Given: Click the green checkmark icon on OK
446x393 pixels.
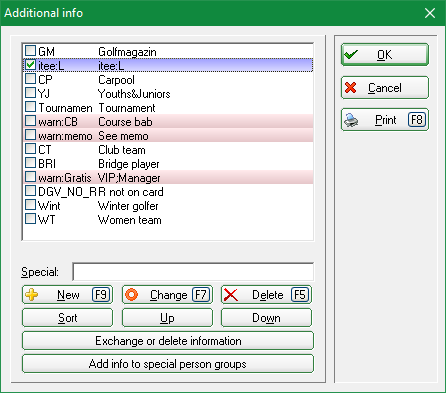Looking at the screenshot, I should pos(351,54).
